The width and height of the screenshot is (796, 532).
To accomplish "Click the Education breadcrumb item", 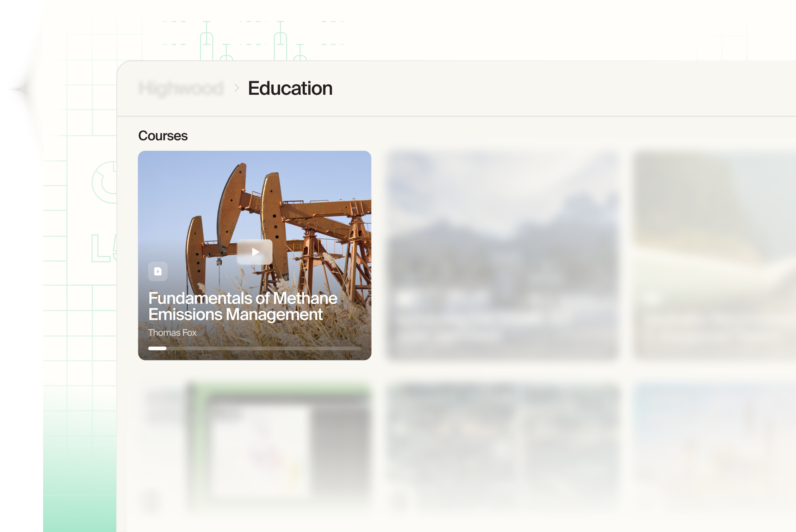I will [x=290, y=88].
